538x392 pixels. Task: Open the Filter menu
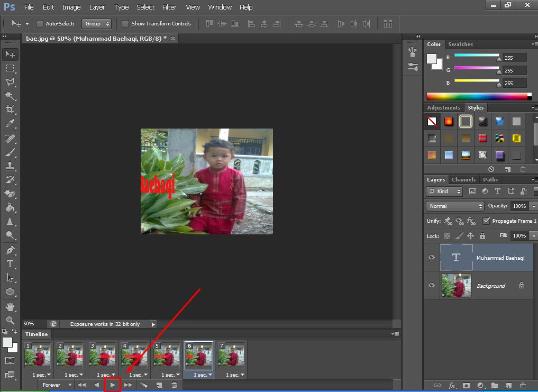point(169,7)
